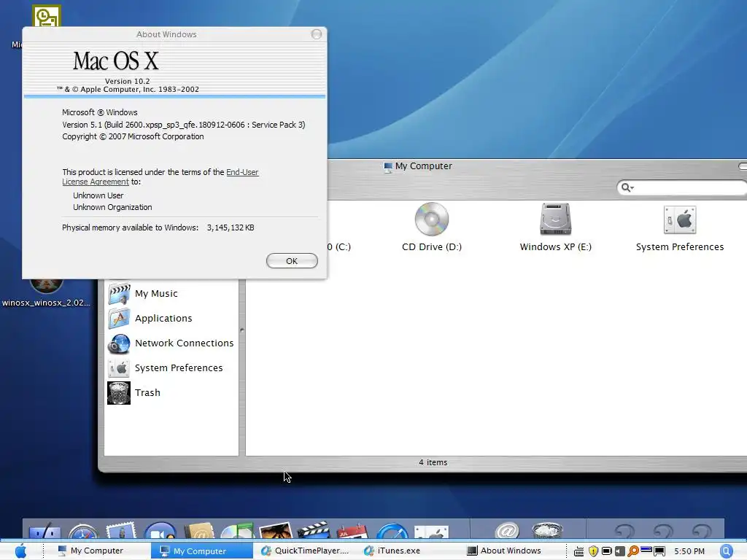The image size is (747, 560).
Task: Click the 'Unknown Organization' text
Action: [112, 207]
